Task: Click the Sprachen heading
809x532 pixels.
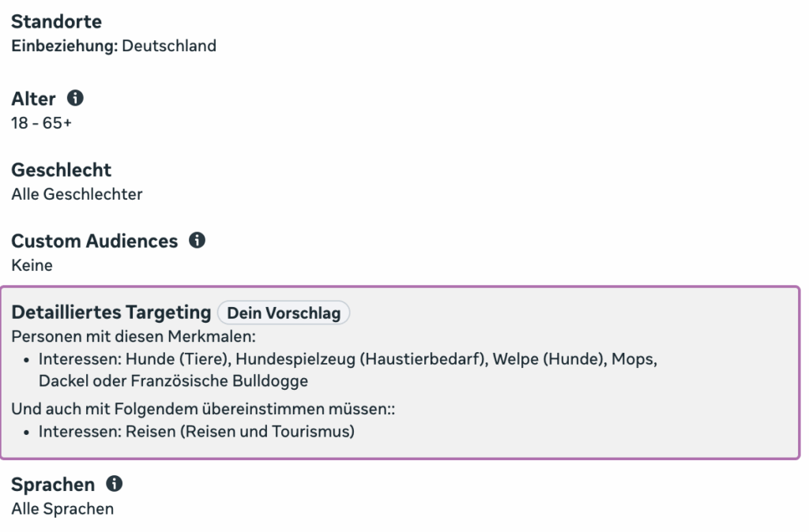Action: pyautogui.click(x=53, y=485)
